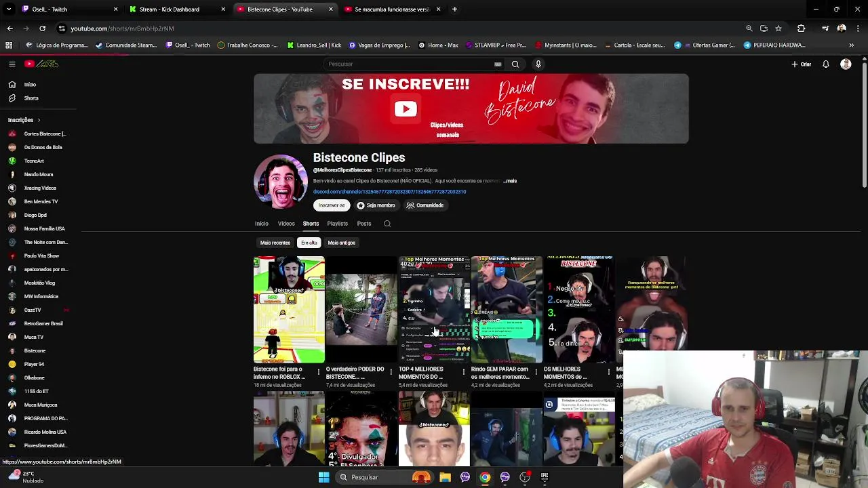Search within the channel magnifier icon
Screen dimensions: 868x488
tap(387, 224)
